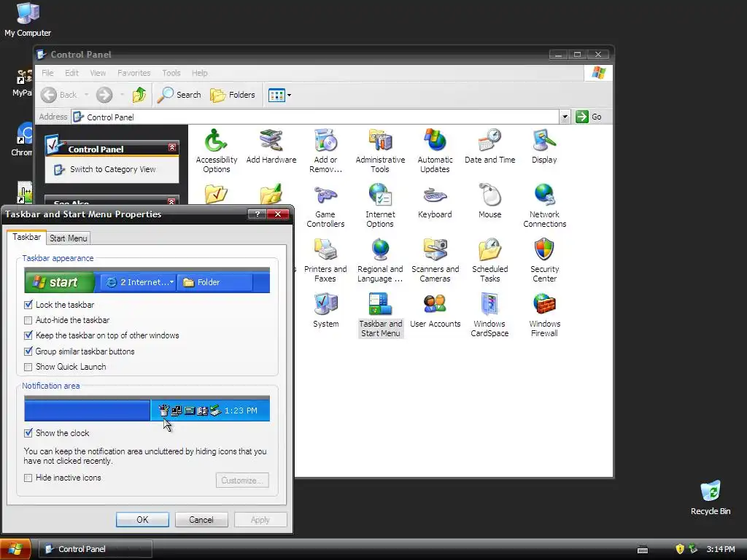Open Back button history dropdown arrow
Screen dimensions: 747x560
click(86, 95)
